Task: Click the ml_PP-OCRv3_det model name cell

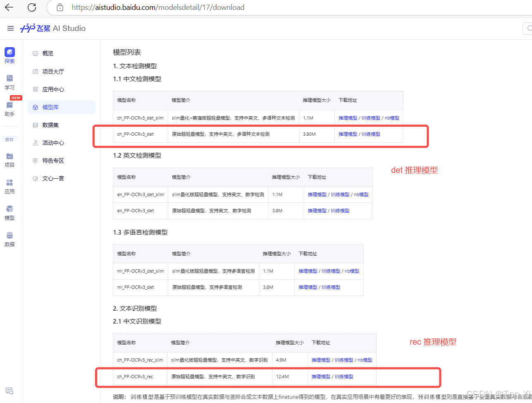Action: click(x=141, y=287)
